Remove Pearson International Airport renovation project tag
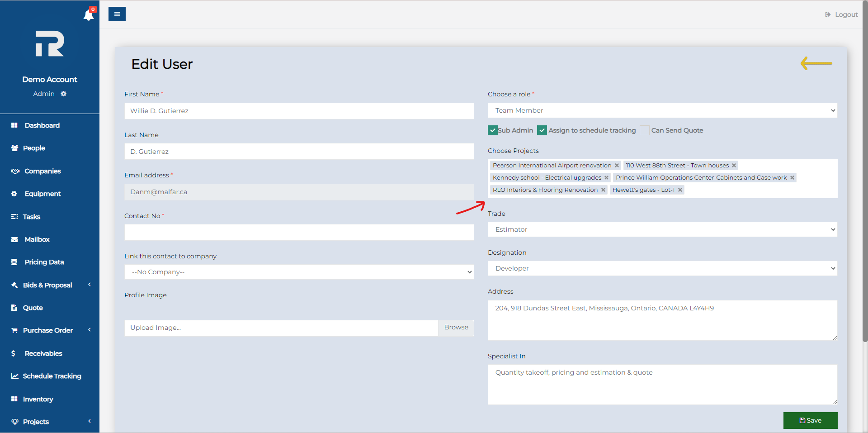 (x=617, y=166)
